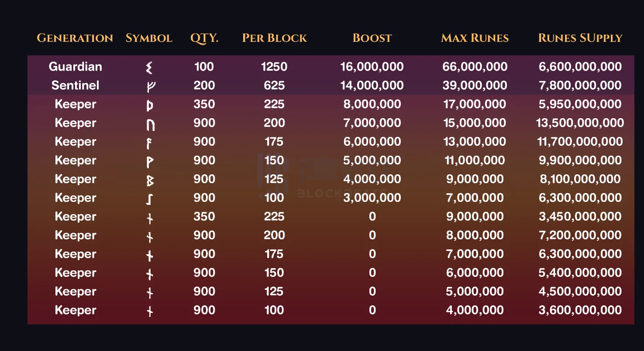Click the Guardian generation name
The image size is (644, 351).
click(x=75, y=67)
